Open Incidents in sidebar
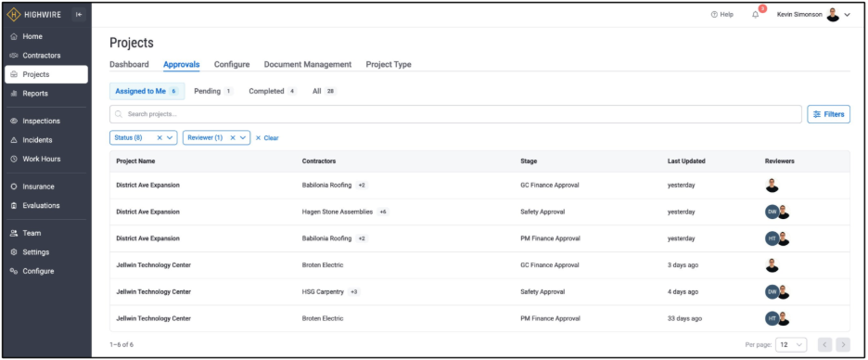This screenshot has width=868, height=360. (x=46, y=140)
